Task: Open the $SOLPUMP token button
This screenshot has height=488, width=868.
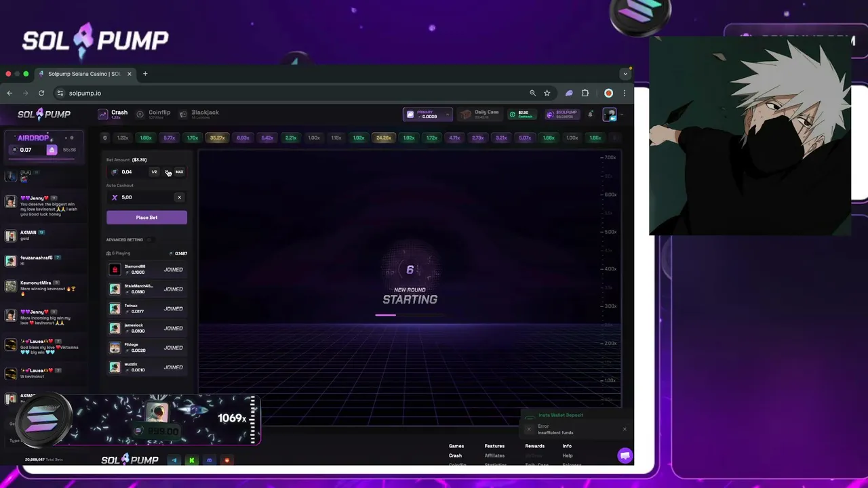Action: 561,115
